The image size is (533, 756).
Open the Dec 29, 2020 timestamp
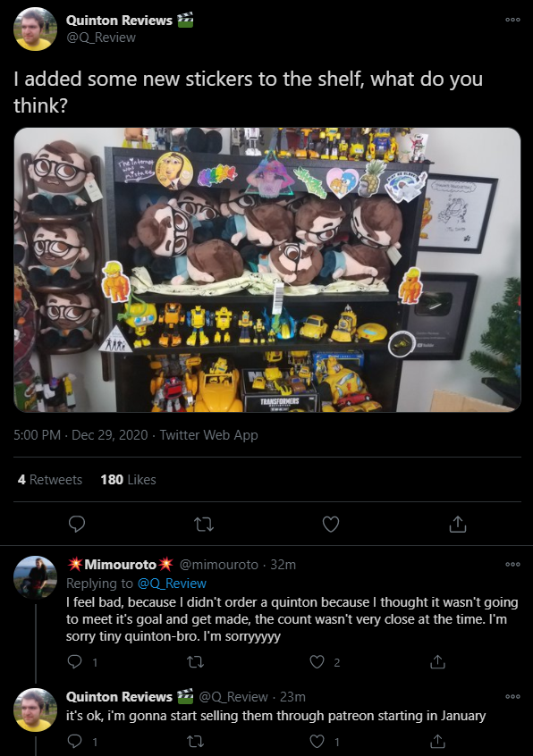109,435
